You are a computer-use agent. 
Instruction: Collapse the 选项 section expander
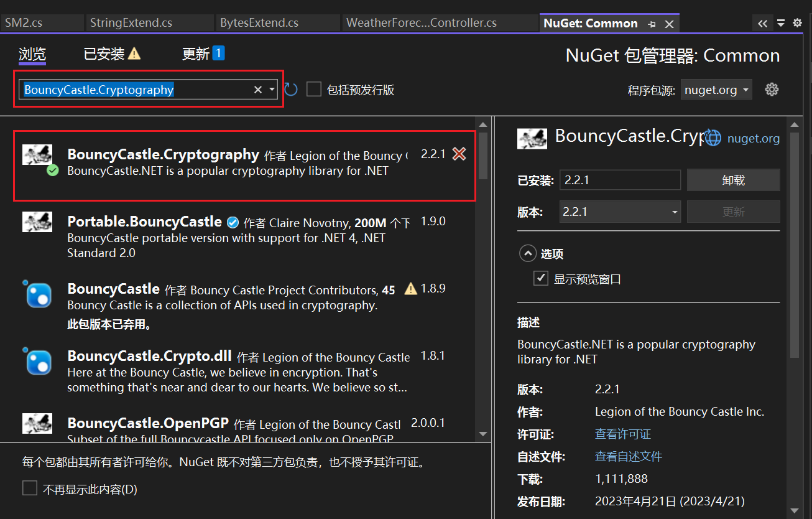coord(527,253)
